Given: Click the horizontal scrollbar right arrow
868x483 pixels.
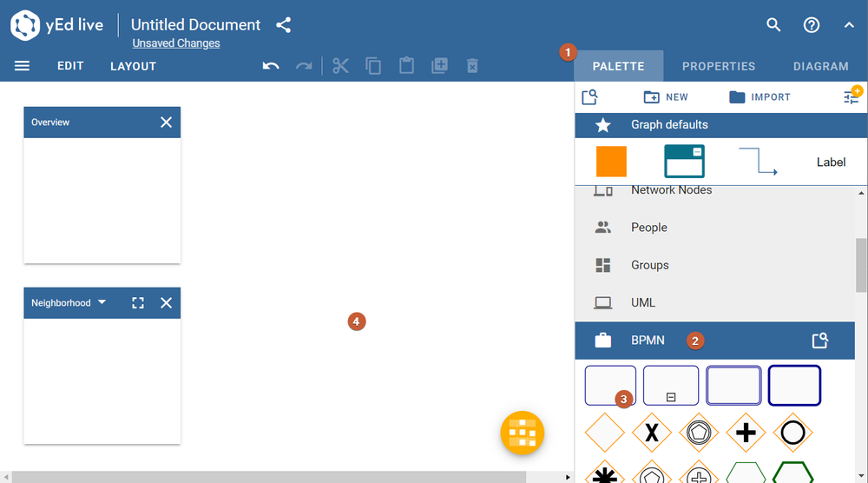Looking at the screenshot, I should coord(568,477).
